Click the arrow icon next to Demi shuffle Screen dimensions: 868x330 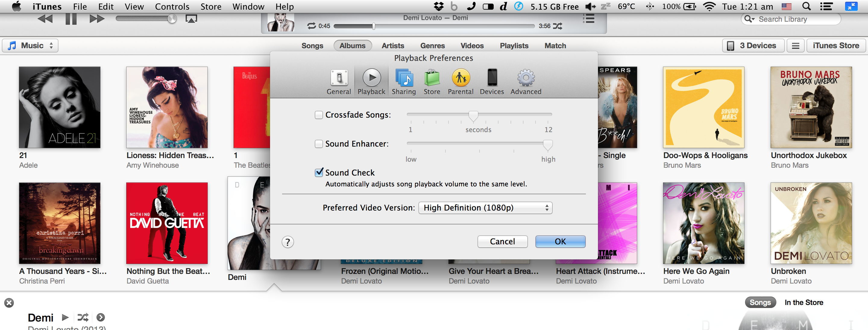(100, 317)
